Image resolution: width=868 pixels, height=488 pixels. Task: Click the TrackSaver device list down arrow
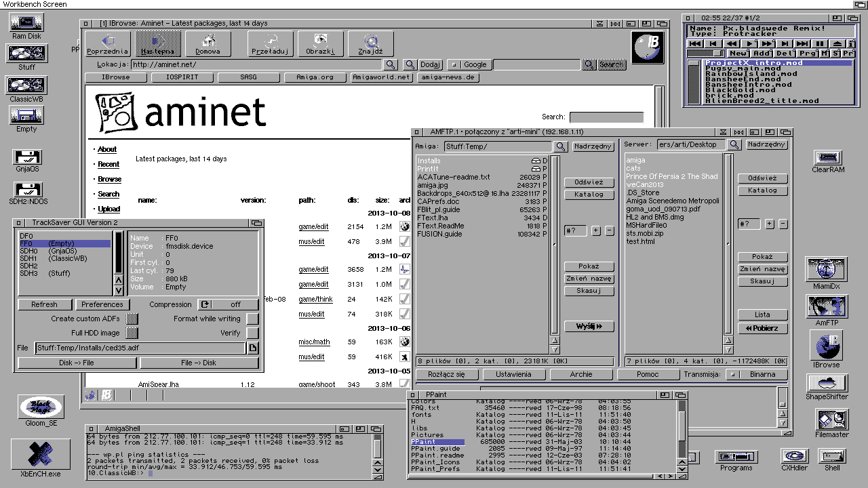click(x=119, y=290)
